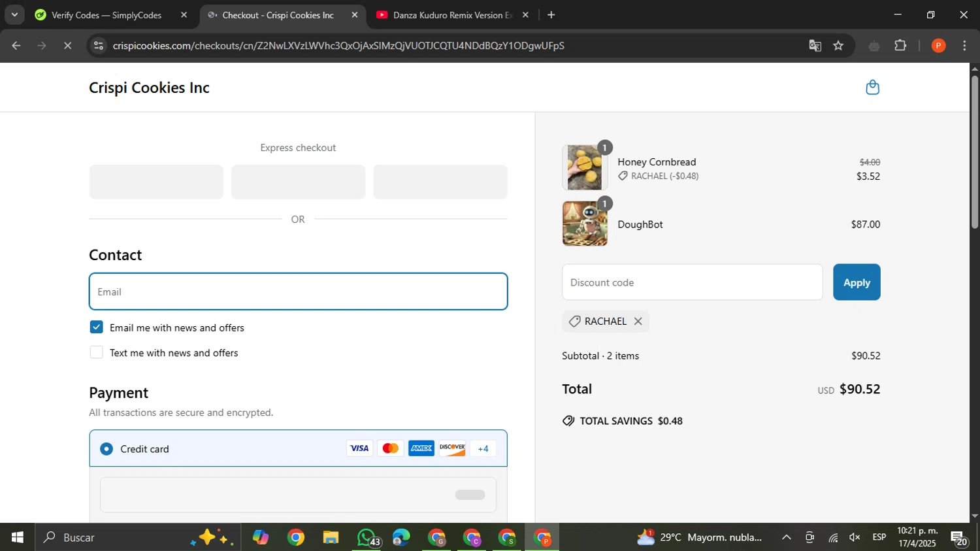Image resolution: width=980 pixels, height=551 pixels.
Task: Click the Apply discount button
Action: click(857, 282)
